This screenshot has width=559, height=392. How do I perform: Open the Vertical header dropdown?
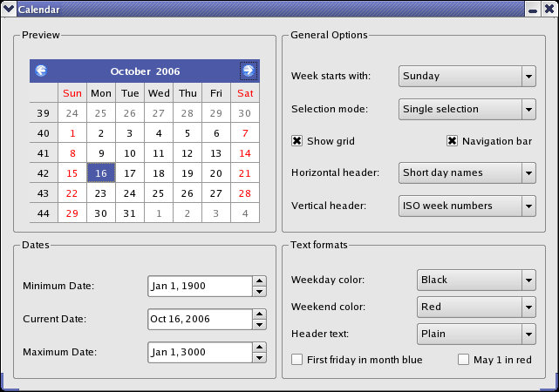467,206
